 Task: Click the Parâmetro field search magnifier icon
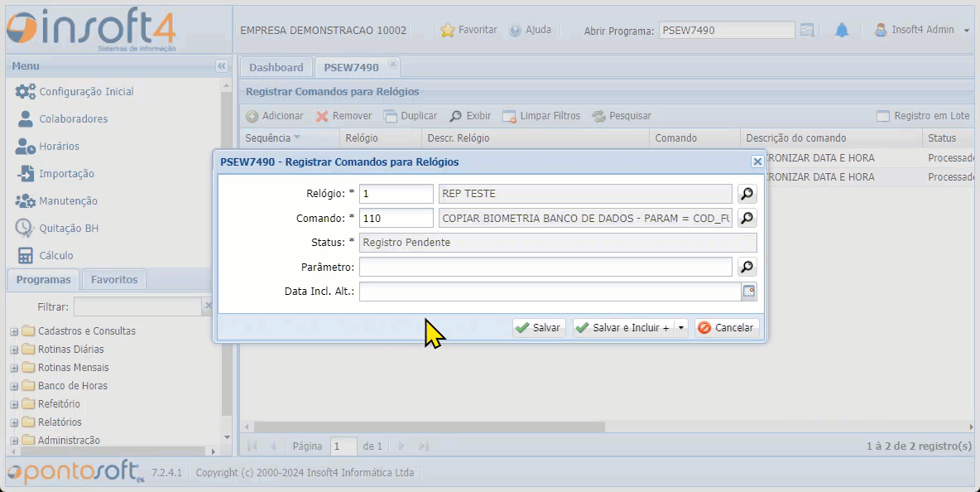click(x=747, y=267)
